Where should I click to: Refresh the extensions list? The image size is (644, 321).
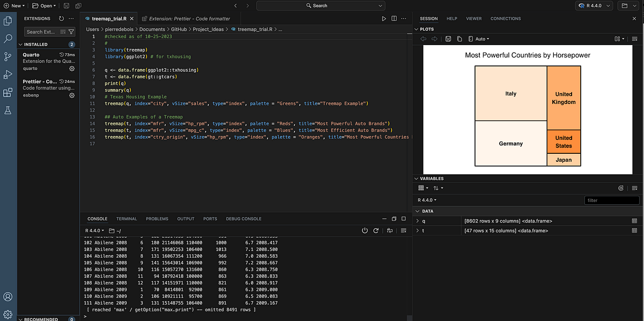pyautogui.click(x=62, y=18)
